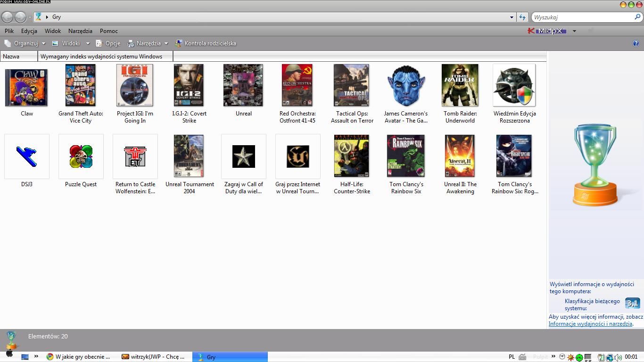
Task: Select Unreal II: The Awakening icon
Action: click(460, 156)
